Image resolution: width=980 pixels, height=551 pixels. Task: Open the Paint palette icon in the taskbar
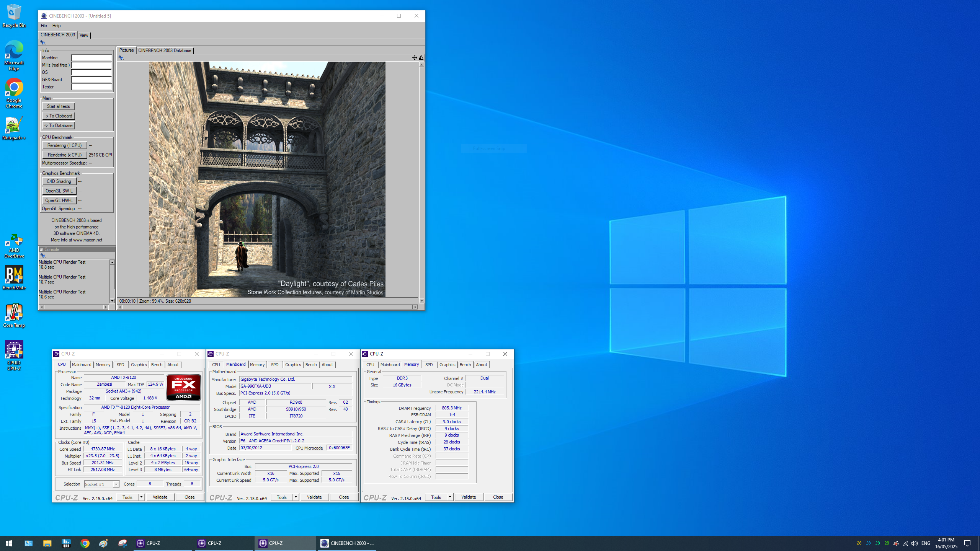104,543
